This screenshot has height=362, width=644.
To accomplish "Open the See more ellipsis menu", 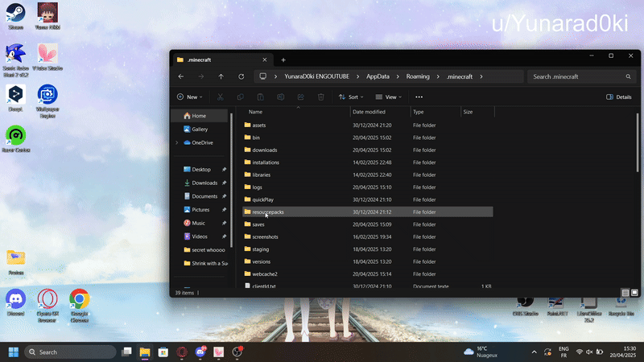I will [419, 97].
